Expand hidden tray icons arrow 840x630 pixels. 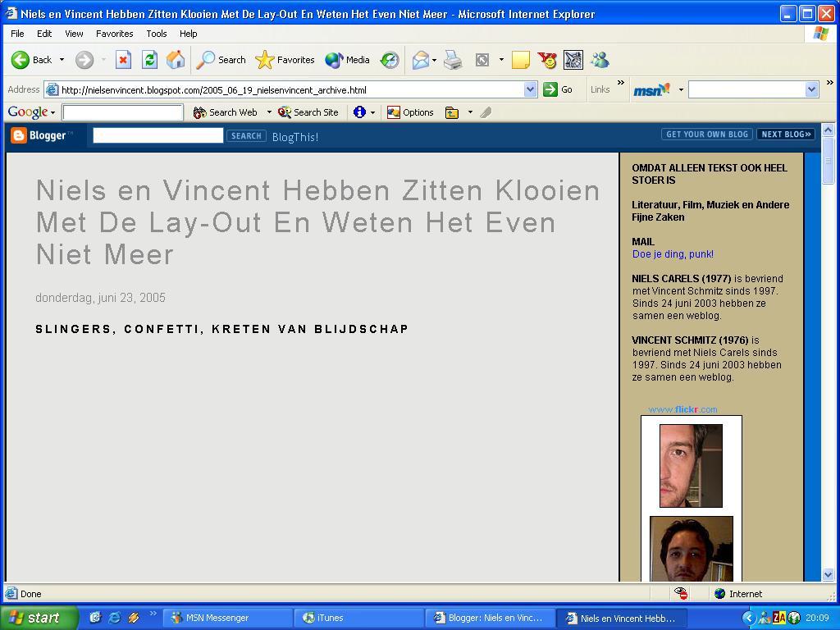pos(748,619)
